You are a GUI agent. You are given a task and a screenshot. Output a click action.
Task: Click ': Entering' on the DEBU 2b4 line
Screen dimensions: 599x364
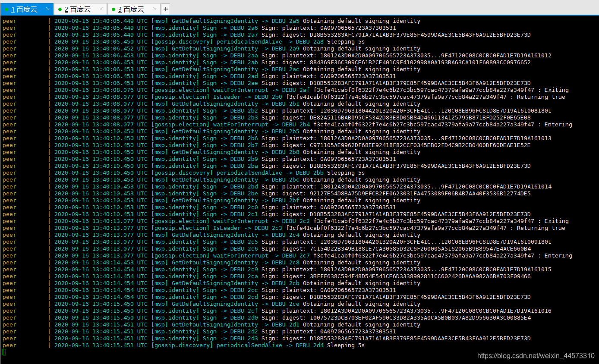click(555, 124)
